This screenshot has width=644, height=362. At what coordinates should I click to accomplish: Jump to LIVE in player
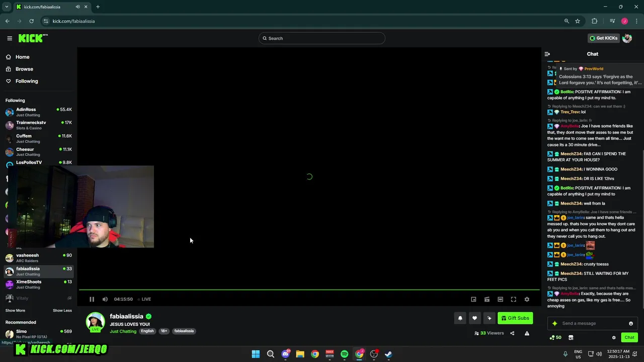(144, 299)
